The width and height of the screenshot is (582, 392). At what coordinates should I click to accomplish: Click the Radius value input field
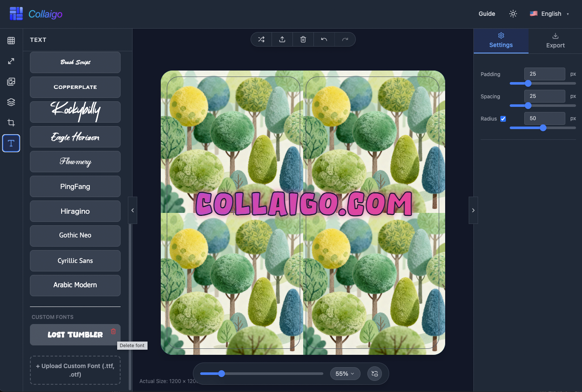[545, 118]
